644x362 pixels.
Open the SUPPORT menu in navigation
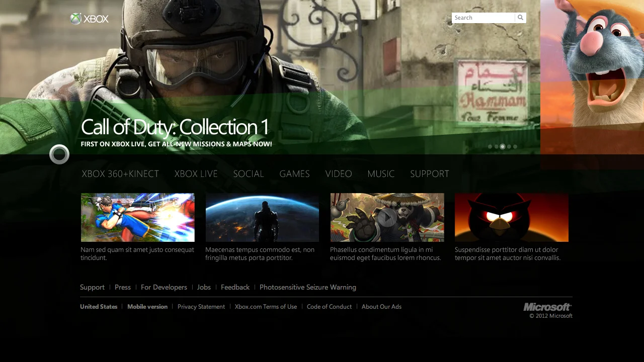click(x=430, y=174)
